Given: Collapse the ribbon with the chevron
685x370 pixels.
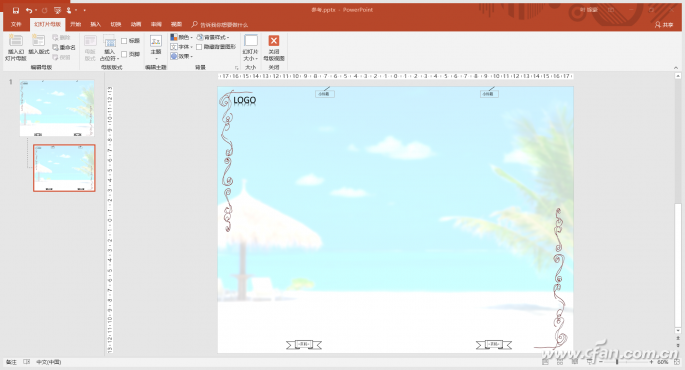Looking at the screenshot, I should (676, 68).
